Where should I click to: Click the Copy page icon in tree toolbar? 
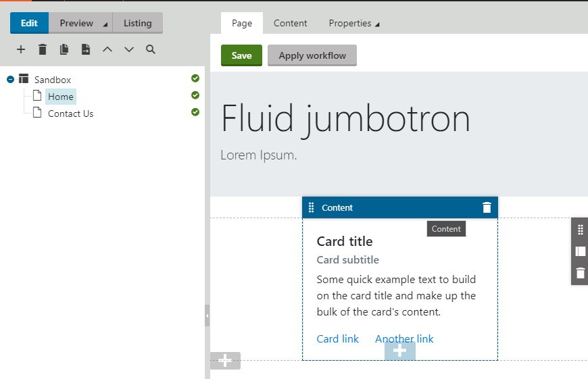coord(64,49)
